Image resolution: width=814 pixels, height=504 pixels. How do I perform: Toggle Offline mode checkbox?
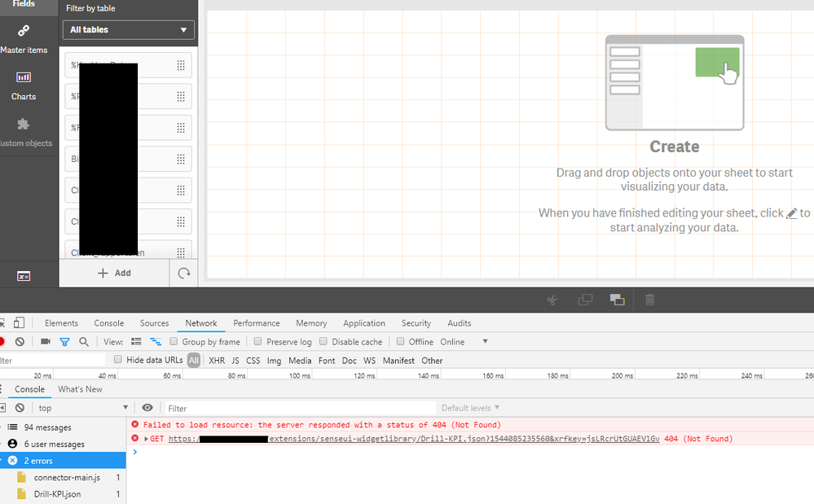click(400, 341)
